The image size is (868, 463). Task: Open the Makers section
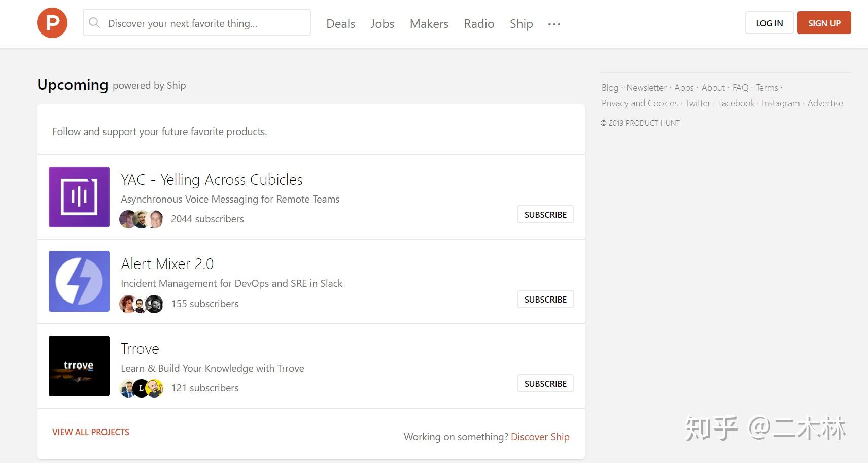(x=429, y=24)
